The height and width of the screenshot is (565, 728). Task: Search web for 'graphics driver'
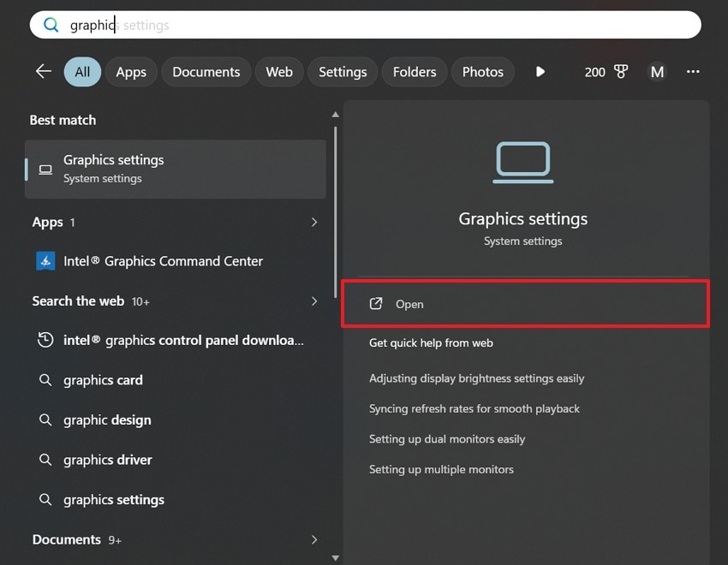tap(176, 460)
